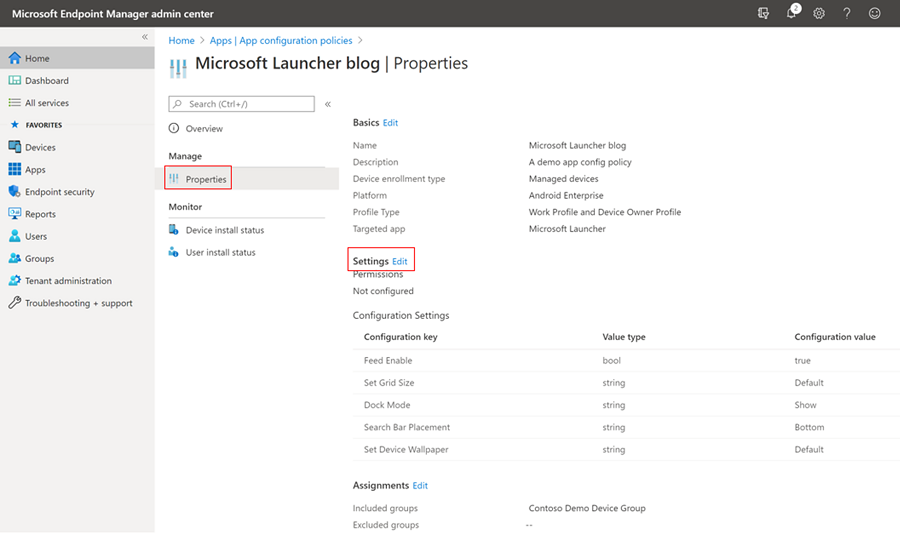The image size is (900, 535).
Task: Edit the Settings section
Action: pyautogui.click(x=399, y=261)
